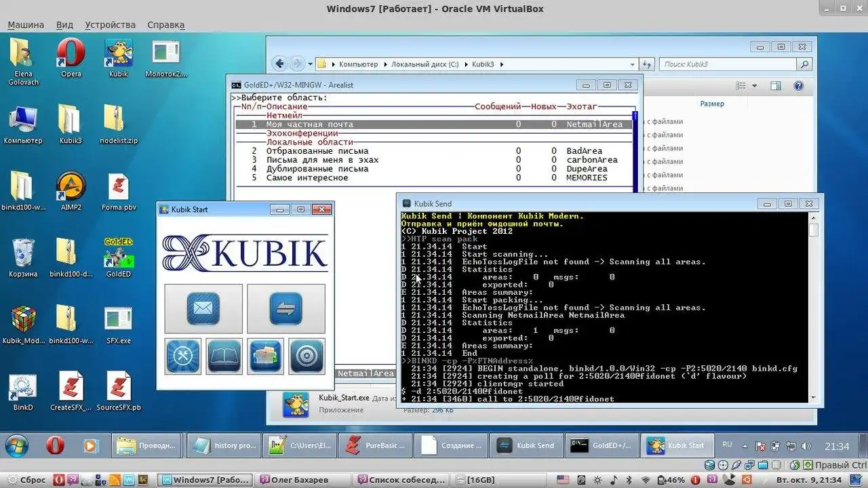Viewport: 868px width, 488px height.
Task: Select the Компьютер desktop icon
Action: [23, 125]
